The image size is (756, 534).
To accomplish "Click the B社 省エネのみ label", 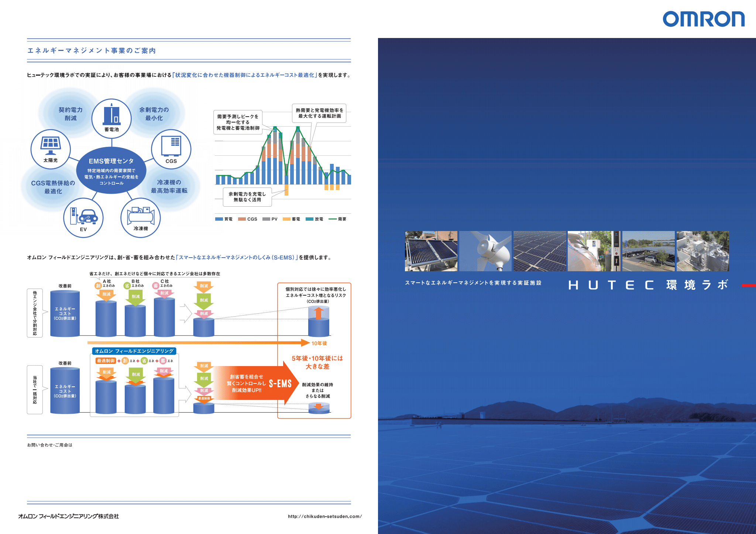I will (x=134, y=283).
